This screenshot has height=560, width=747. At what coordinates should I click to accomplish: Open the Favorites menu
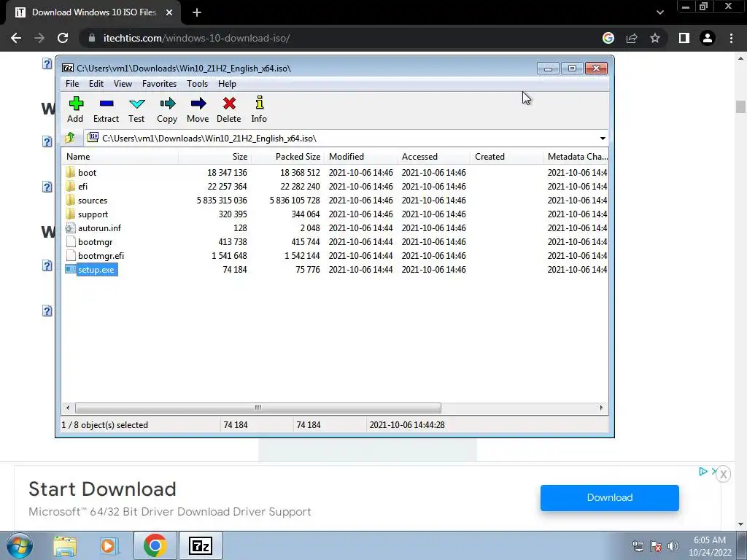pyautogui.click(x=159, y=84)
